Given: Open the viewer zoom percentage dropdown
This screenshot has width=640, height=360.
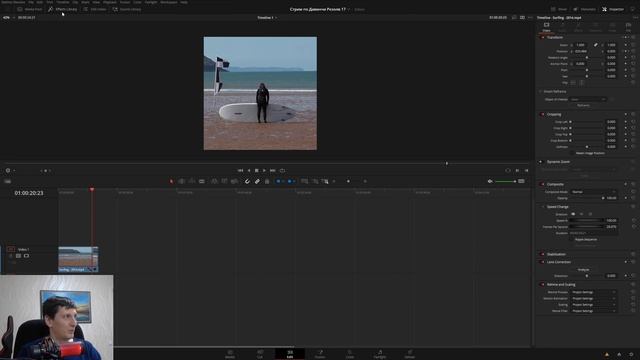Looking at the screenshot, I should click(9, 18).
